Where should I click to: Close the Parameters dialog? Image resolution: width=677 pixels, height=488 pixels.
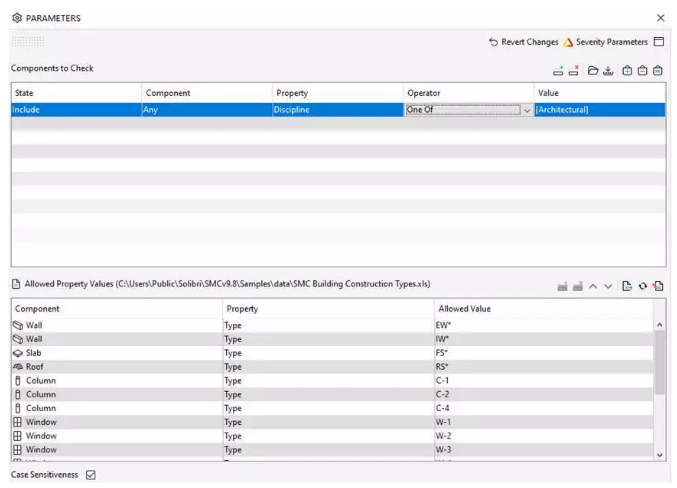pos(661,18)
